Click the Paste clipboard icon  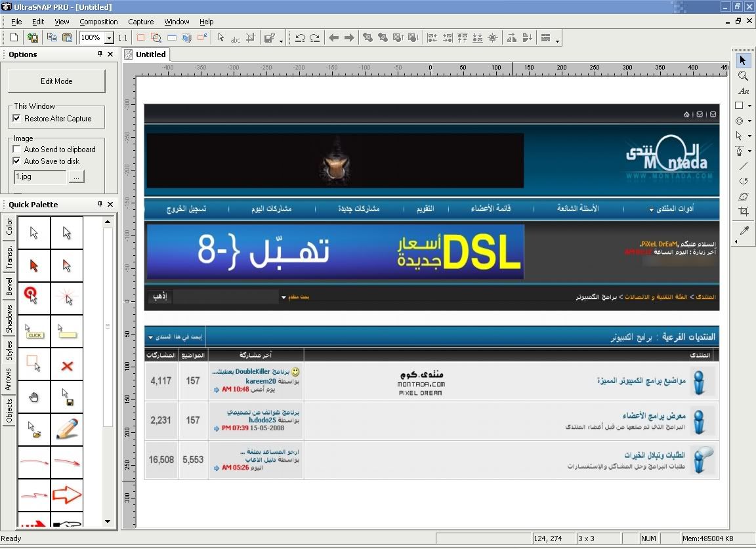click(x=68, y=37)
